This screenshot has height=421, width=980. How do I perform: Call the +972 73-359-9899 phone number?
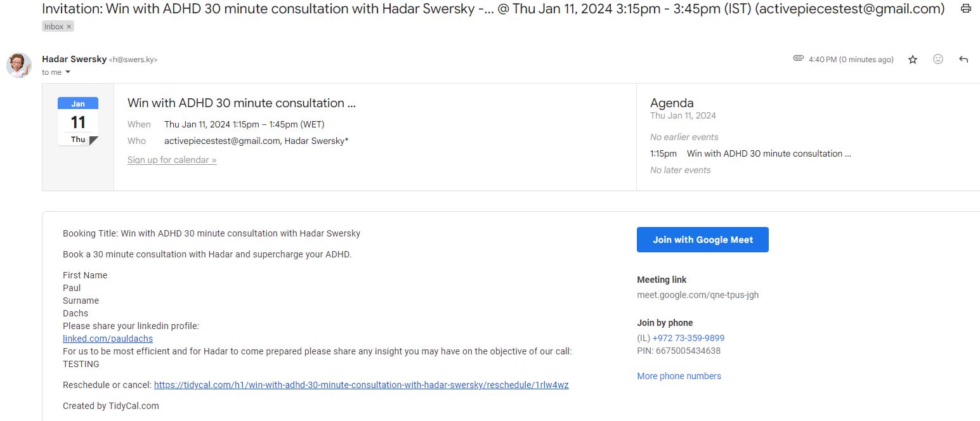click(688, 338)
